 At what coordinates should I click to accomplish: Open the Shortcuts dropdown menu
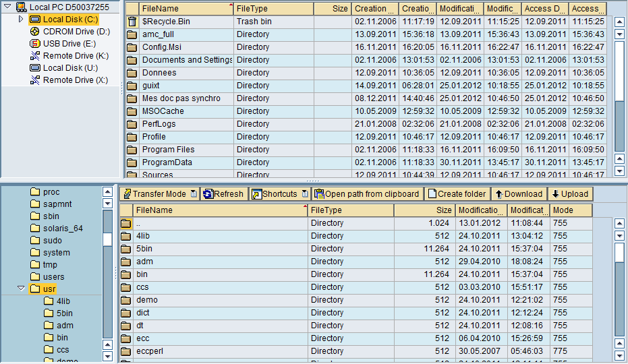pyautogui.click(x=305, y=194)
